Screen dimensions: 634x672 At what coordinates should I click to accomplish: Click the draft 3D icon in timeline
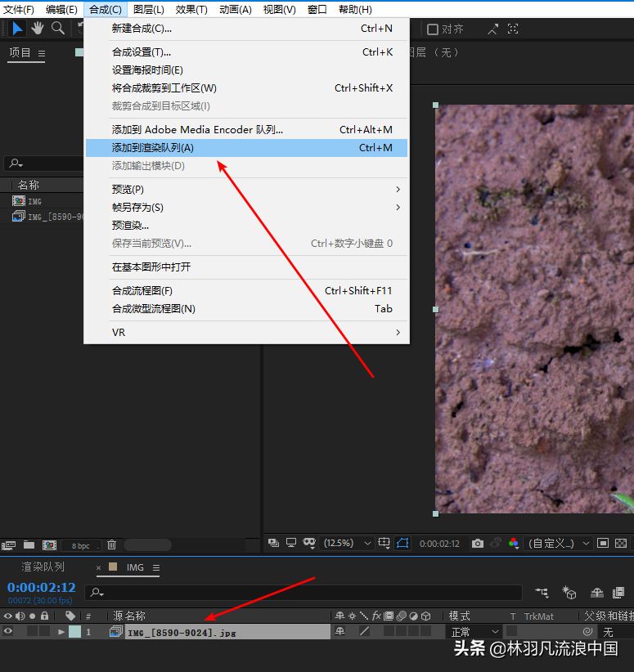point(569,593)
